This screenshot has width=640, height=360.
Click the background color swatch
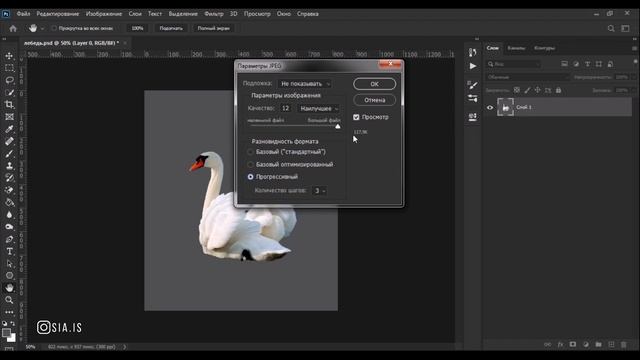click(12, 338)
